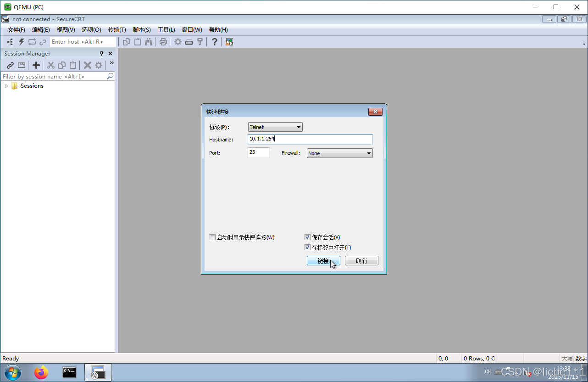
Task: Expand the Sessions folder tree arrow
Action: tap(6, 86)
